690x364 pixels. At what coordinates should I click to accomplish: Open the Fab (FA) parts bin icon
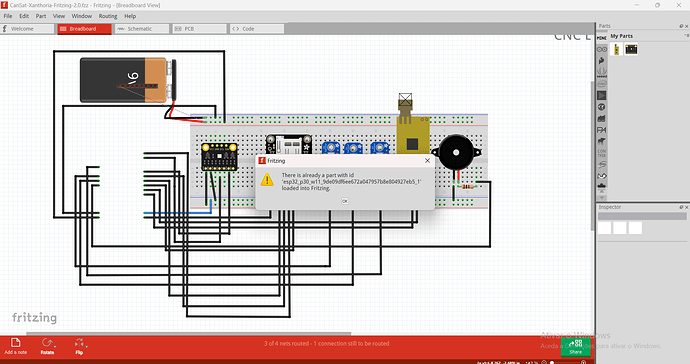(x=602, y=130)
